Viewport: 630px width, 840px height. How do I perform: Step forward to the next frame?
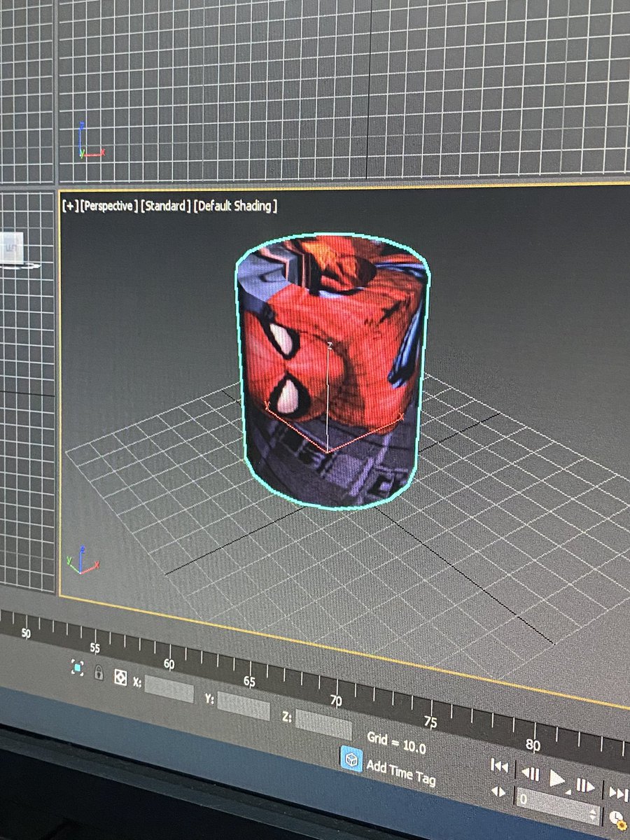coord(585,785)
